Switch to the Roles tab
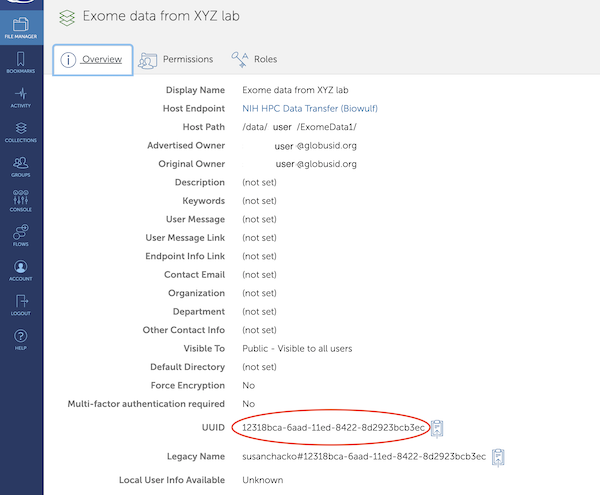The width and height of the screenshot is (600, 495). [x=254, y=60]
